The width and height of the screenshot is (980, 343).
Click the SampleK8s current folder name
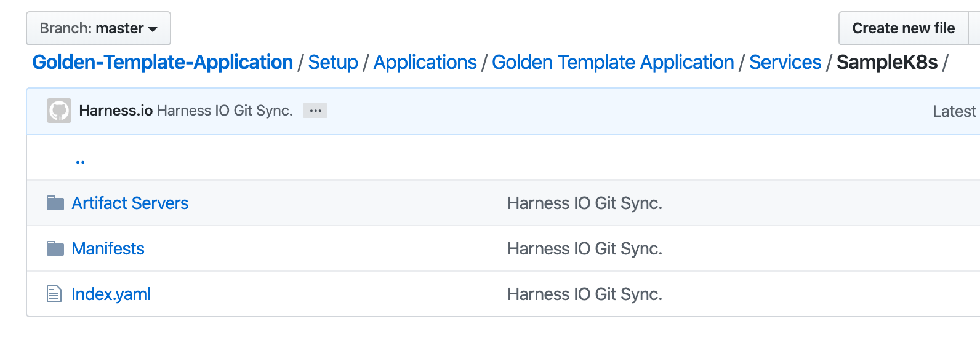(887, 62)
